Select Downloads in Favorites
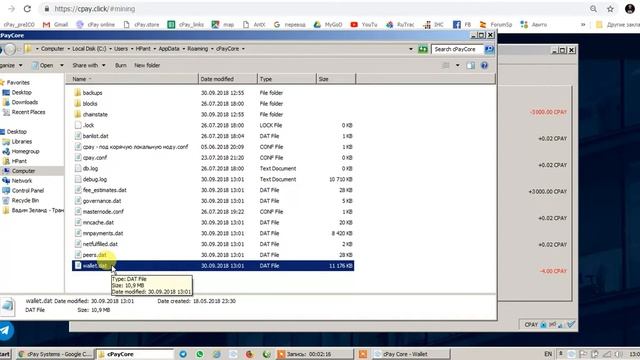640x360 pixels. pyautogui.click(x=20, y=102)
